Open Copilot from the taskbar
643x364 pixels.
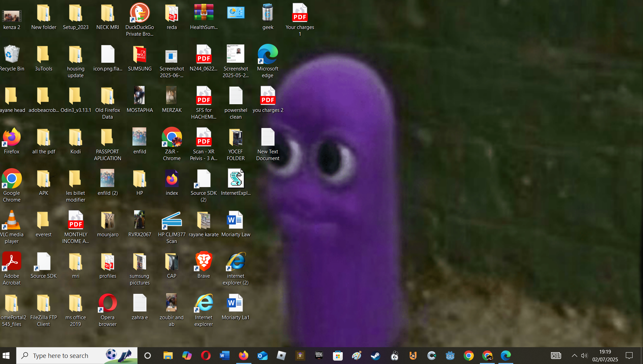coord(187,356)
